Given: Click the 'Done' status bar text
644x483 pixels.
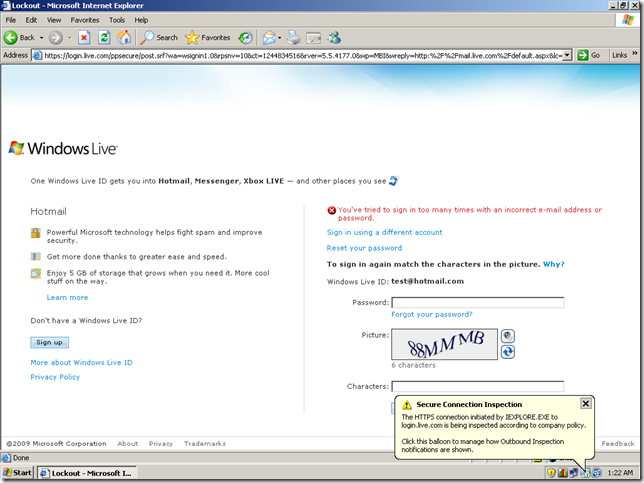Looking at the screenshot, I should click(x=21, y=458).
